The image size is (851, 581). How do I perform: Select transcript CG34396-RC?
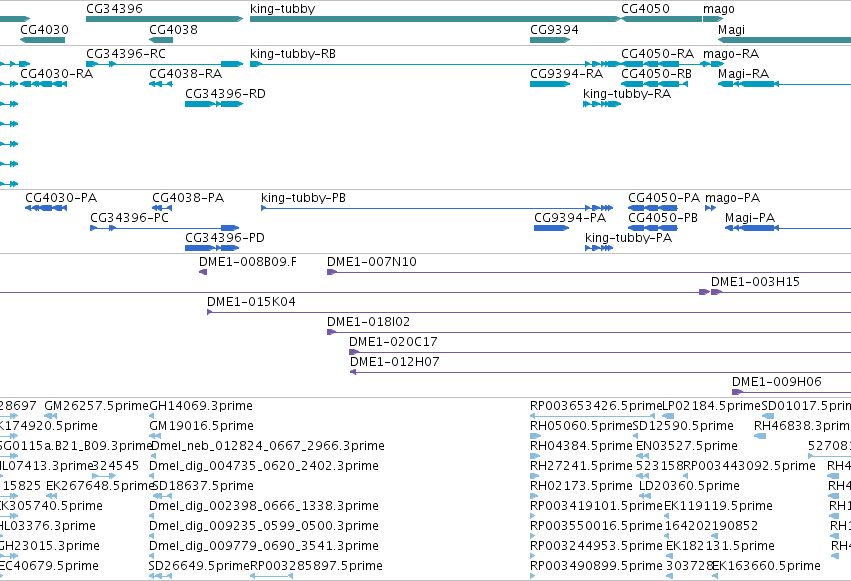coord(164,64)
